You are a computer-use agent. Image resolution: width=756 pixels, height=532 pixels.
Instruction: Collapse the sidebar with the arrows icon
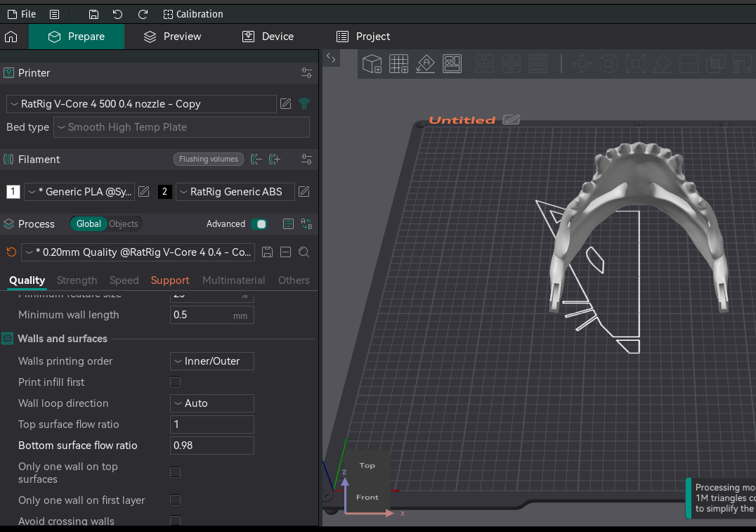pyautogui.click(x=331, y=58)
